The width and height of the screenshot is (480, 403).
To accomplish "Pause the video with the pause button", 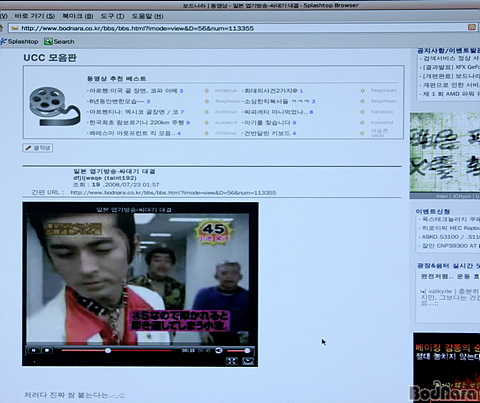I will [34, 350].
